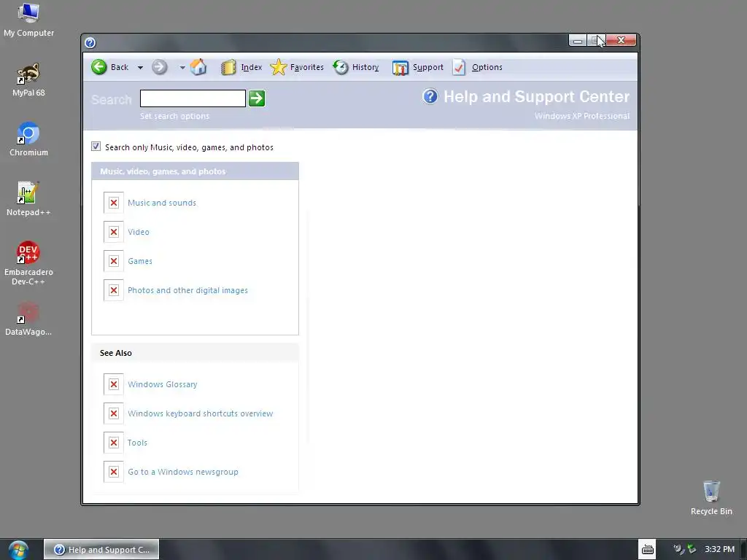
Task: Select the DataWago desktop shortcut
Action: click(28, 319)
